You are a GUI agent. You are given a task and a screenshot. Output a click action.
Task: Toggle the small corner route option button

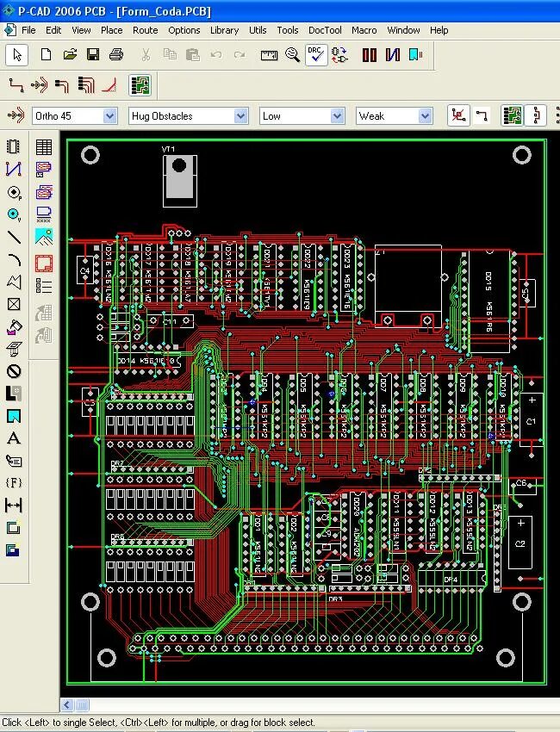coord(482,115)
